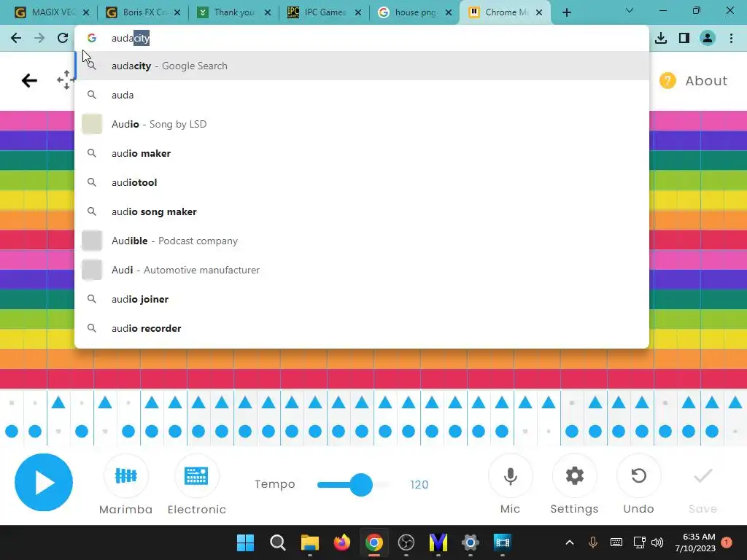Viewport: 747px width, 560px height.
Task: Toggle the first circle percussion note
Action: coord(12,432)
